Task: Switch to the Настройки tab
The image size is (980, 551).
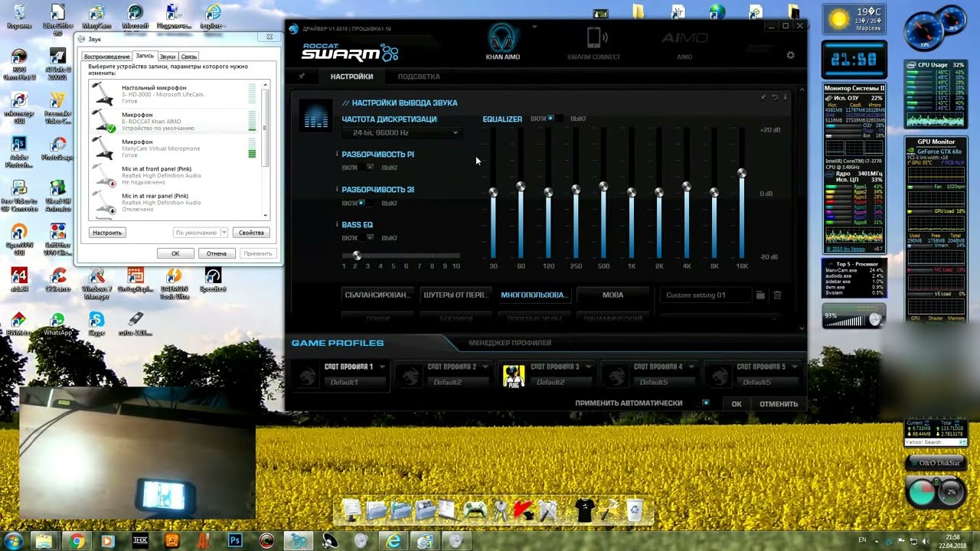Action: [351, 77]
